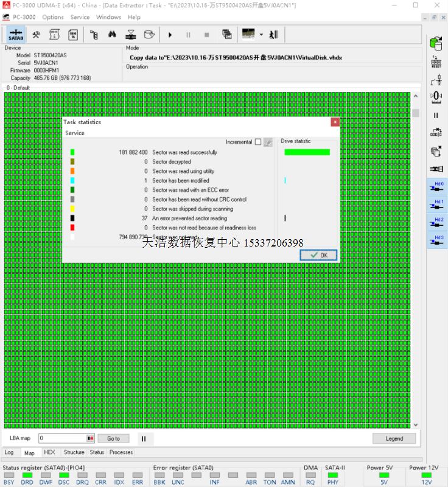Viewport: 448px width, 487px height.
Task: Open the Options menu
Action: [53, 17]
